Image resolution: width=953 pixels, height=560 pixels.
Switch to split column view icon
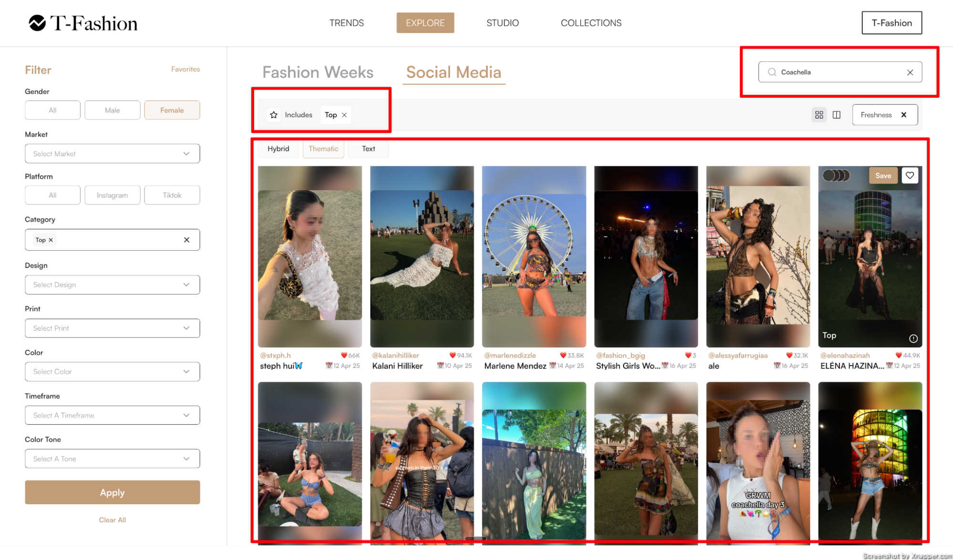[837, 115]
